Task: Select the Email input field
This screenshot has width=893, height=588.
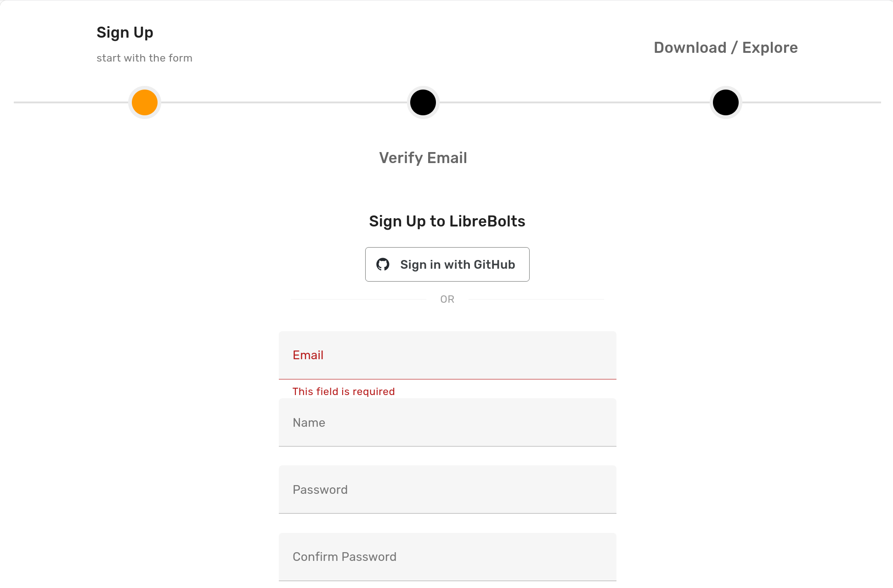Action: pyautogui.click(x=447, y=355)
